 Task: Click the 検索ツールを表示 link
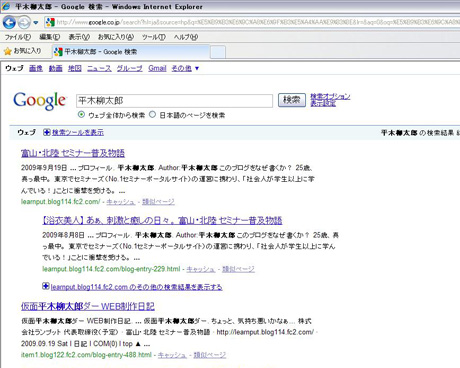tap(78, 132)
